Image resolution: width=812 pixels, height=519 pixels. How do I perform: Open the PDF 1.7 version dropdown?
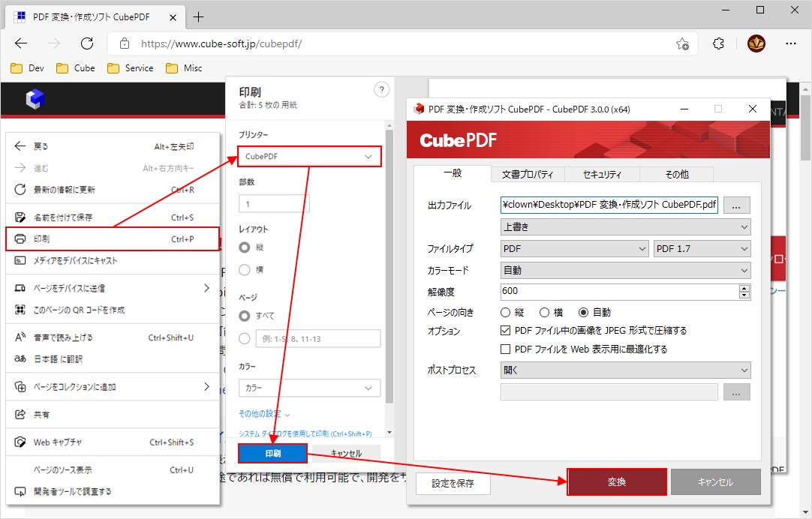tap(702, 249)
